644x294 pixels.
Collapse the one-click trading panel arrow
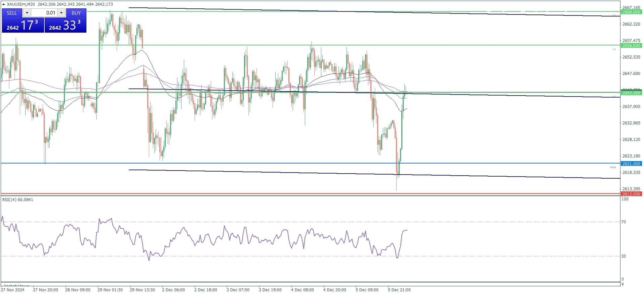3,4
